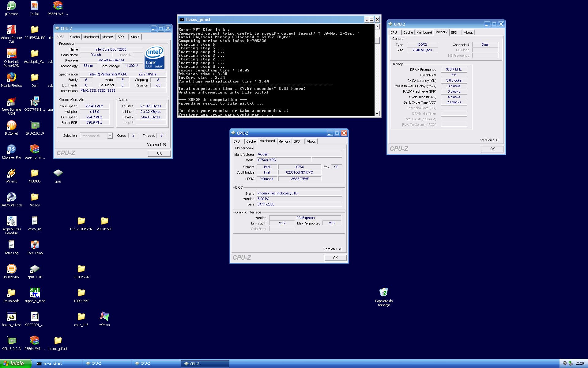
Task: Open the Videos folder icon
Action: click(35, 199)
